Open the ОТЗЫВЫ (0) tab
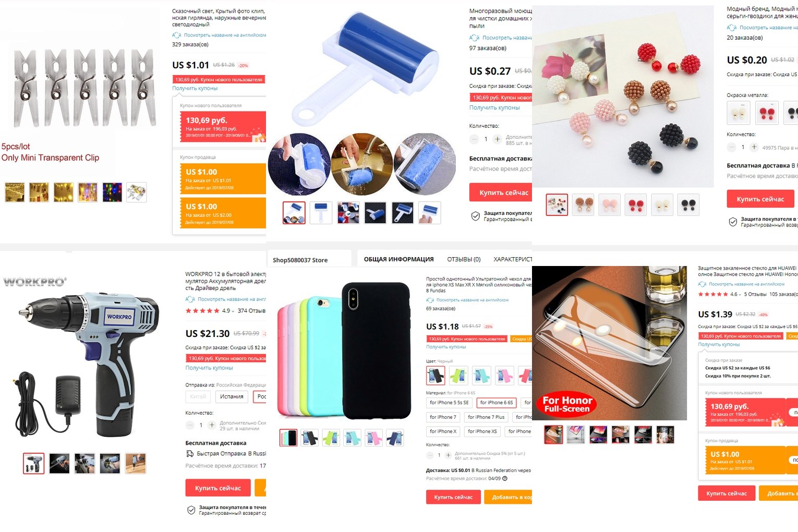The width and height of the screenshot is (798, 532). (x=464, y=259)
